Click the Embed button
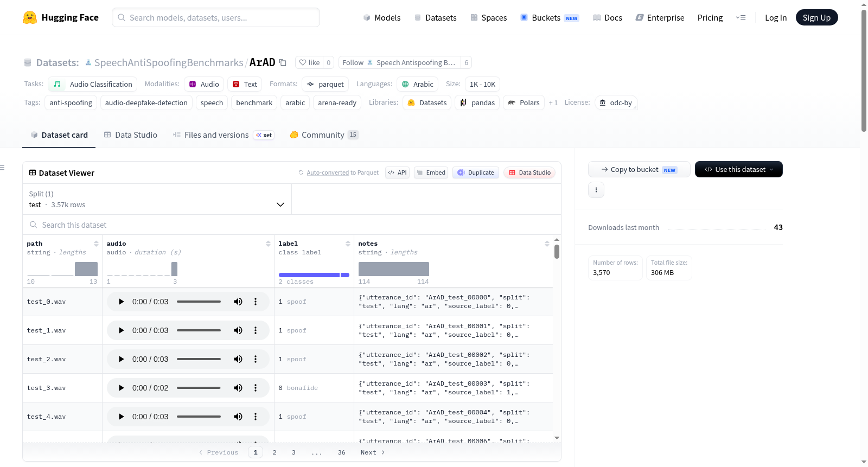 (431, 172)
